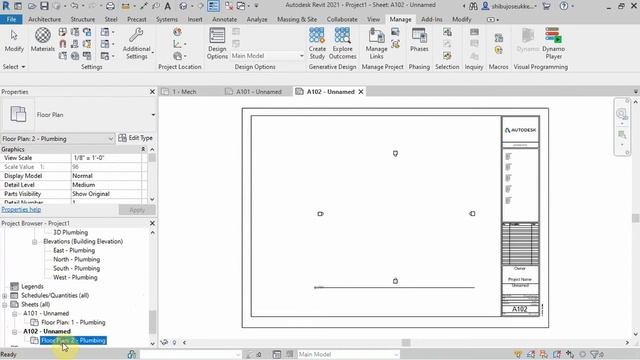Click the Thin Lines toggle icon
The image size is (640, 360).
[x=213, y=6]
